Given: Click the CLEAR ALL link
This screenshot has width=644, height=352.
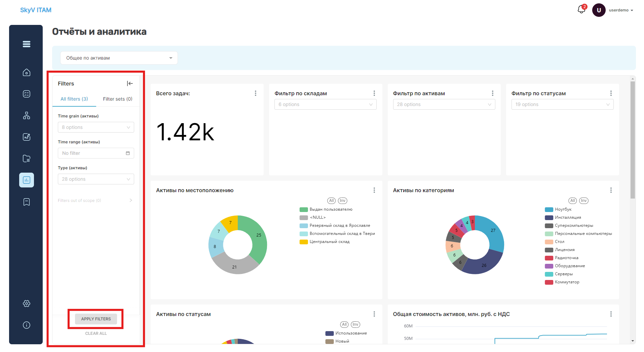Looking at the screenshot, I should 96,333.
